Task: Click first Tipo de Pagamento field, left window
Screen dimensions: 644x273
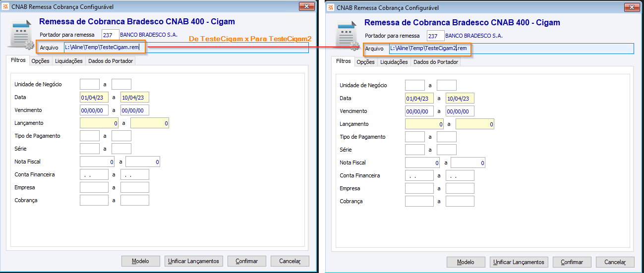Action: [90, 136]
